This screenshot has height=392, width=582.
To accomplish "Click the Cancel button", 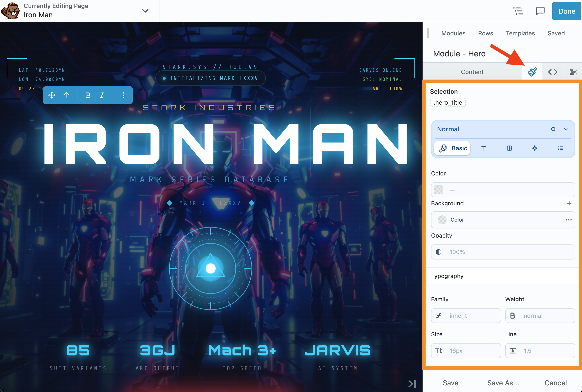I will [556, 383].
